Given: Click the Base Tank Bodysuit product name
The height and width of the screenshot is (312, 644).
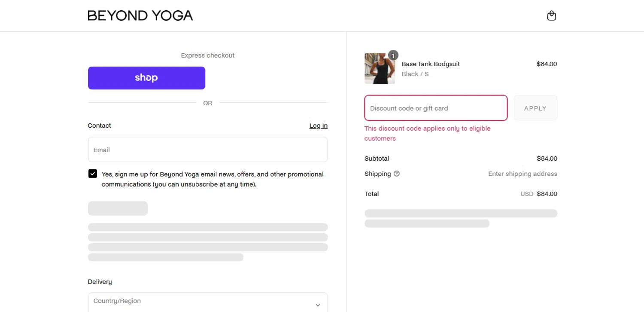Looking at the screenshot, I should coord(431,64).
